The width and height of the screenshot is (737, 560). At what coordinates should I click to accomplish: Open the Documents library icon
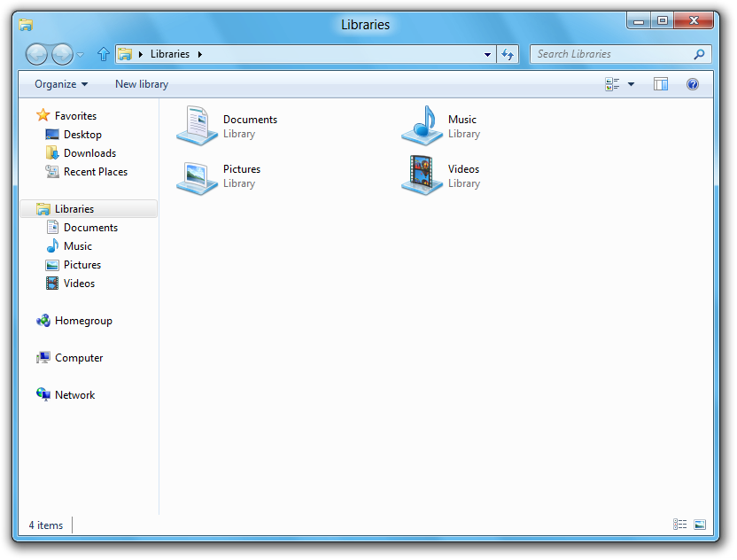tap(198, 126)
